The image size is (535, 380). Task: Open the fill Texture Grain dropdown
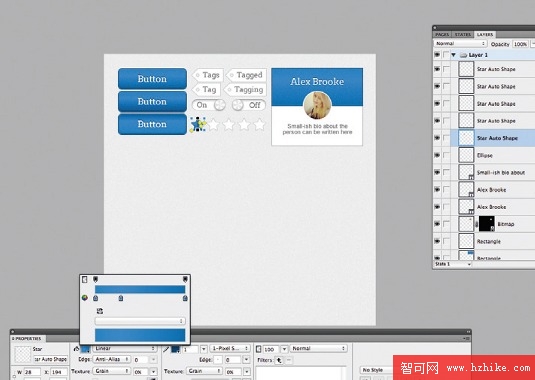(112, 371)
